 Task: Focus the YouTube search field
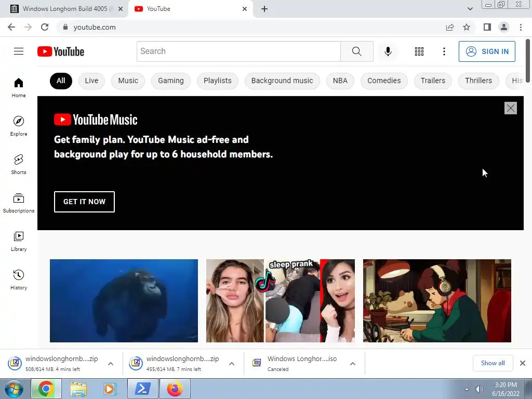click(239, 51)
